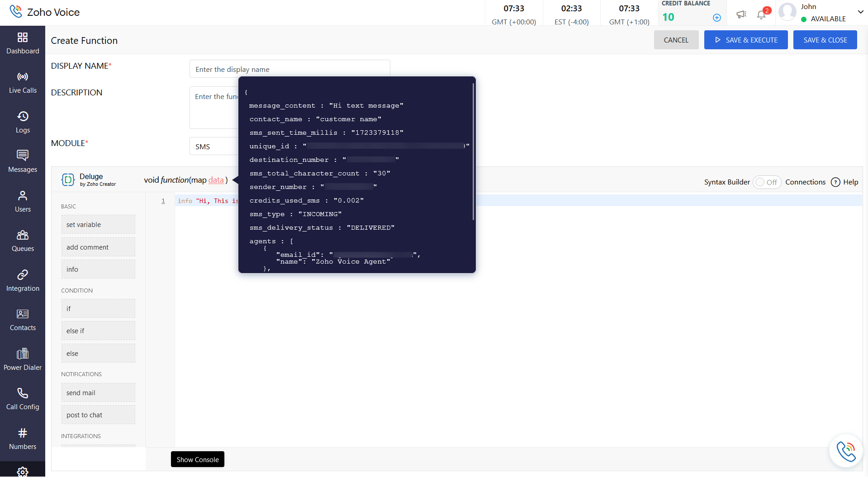The image size is (868, 477).
Task: Click the contact_name line in popup
Action: coord(315,119)
